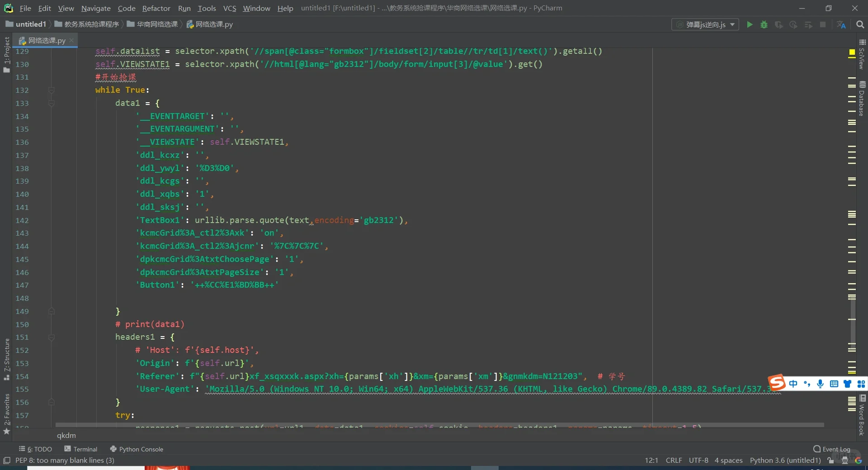Open the translate icon in toolbar

click(x=841, y=24)
